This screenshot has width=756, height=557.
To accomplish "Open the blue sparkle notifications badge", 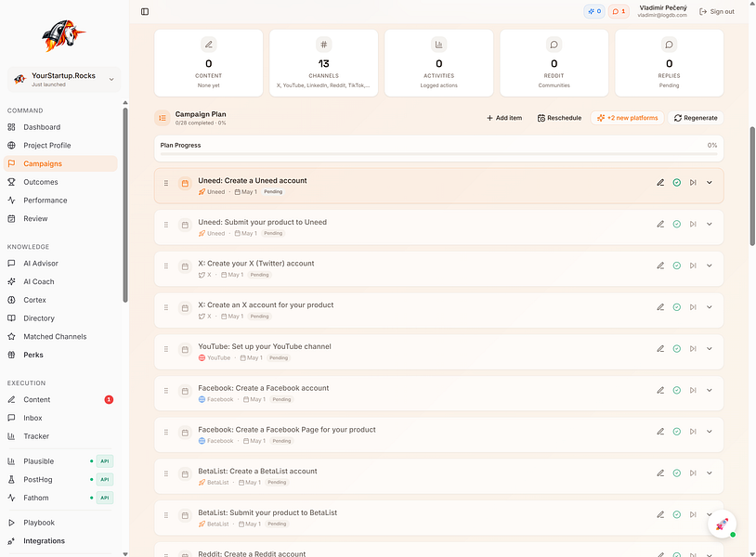I will pos(594,11).
